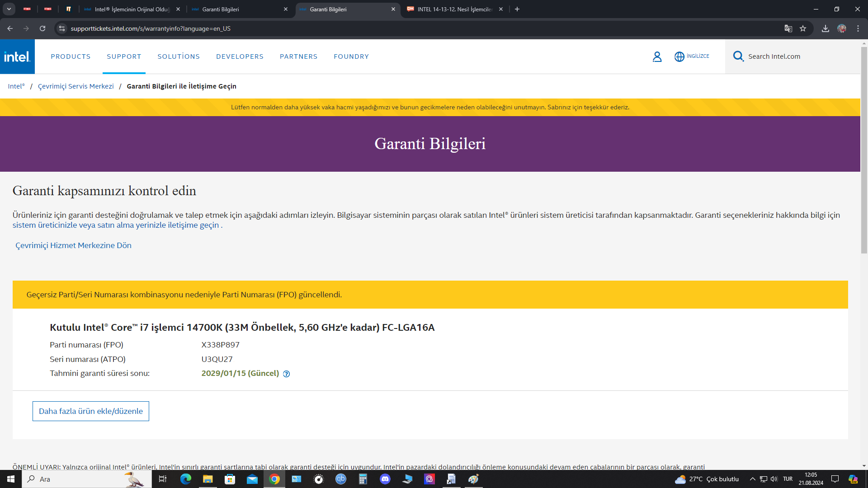Click the browser back arrow
Image resolution: width=868 pixels, height=488 pixels.
click(10, 28)
